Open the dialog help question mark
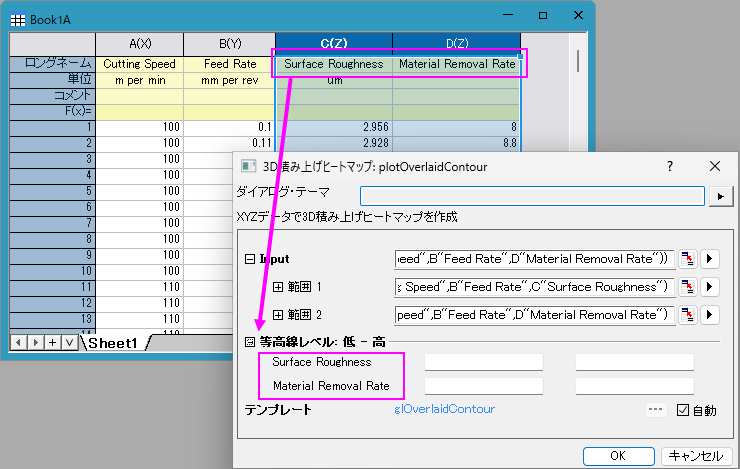 (670, 166)
